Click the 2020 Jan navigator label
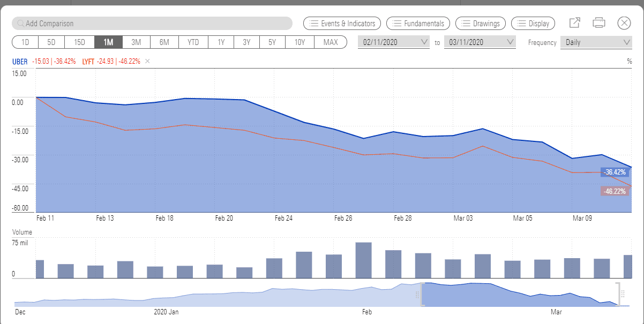Screen dimensions: 644x324 (x=166, y=312)
